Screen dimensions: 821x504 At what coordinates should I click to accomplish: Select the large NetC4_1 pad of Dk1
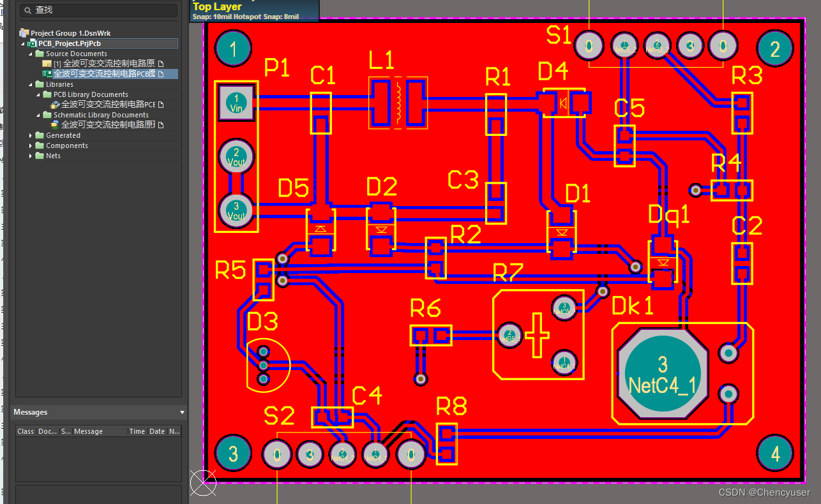tap(662, 374)
